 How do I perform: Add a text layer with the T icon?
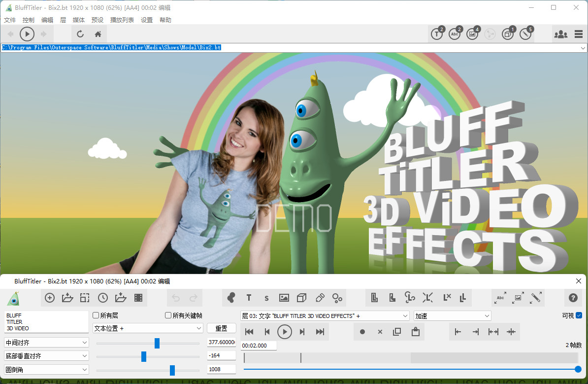[249, 298]
